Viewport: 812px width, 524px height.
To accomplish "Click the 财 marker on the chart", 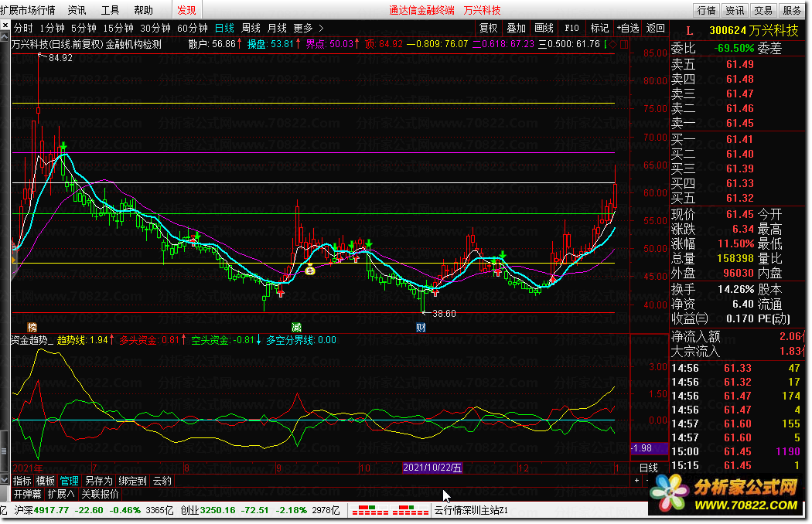I will click(x=421, y=327).
